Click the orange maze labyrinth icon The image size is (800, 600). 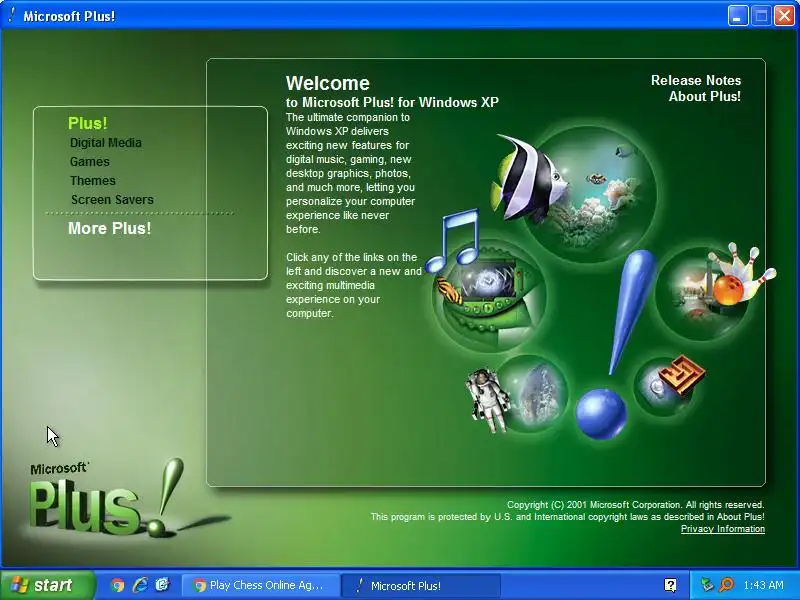tap(682, 375)
